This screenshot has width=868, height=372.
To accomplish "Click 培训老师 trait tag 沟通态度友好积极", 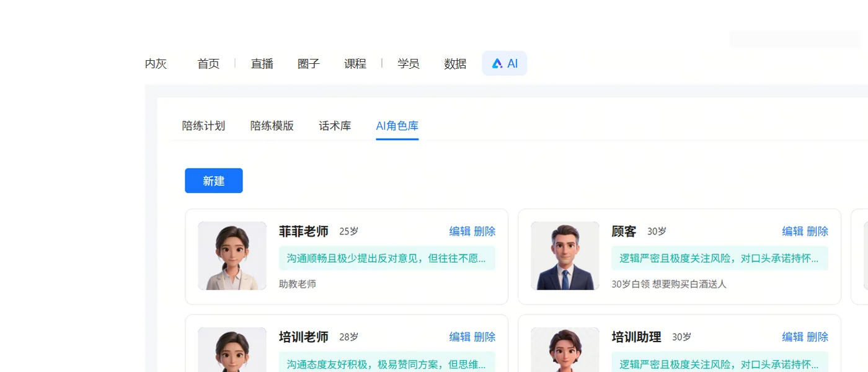I will click(x=387, y=362).
